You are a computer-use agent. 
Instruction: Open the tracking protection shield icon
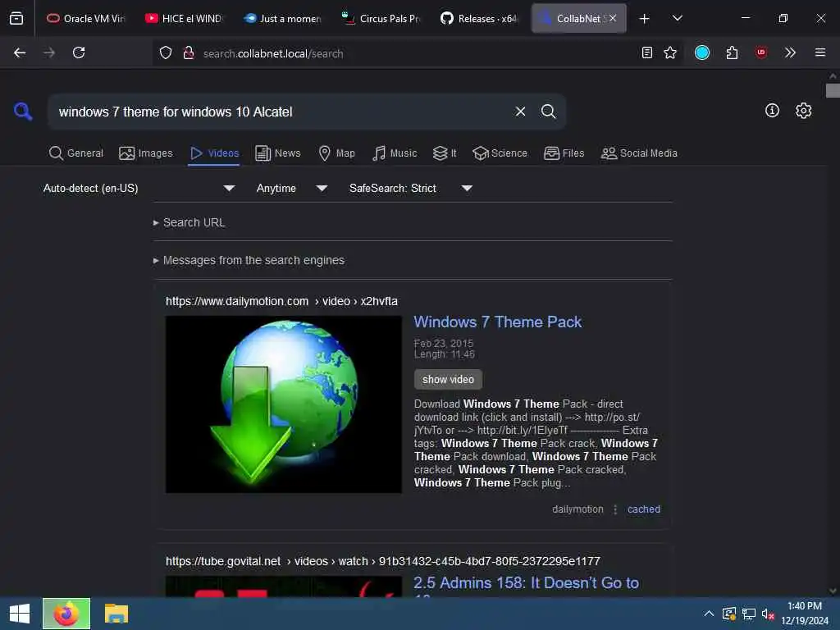click(166, 52)
